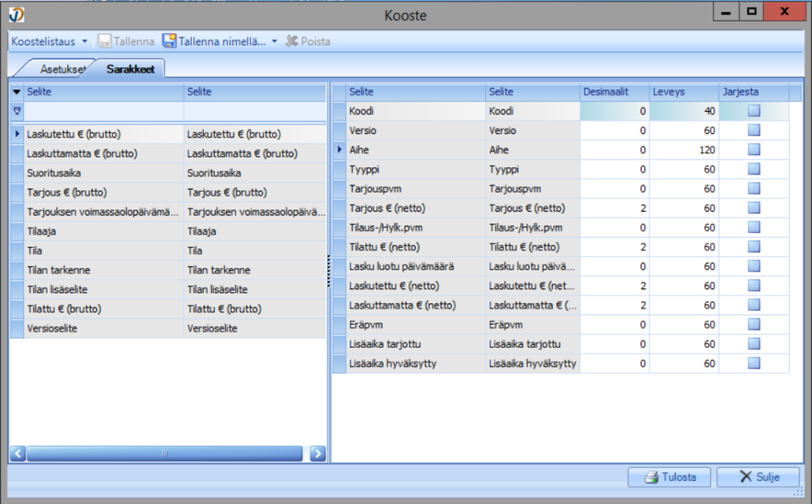Click the Tallenna nimellä disk icon
Image resolution: width=812 pixels, height=504 pixels.
169,41
